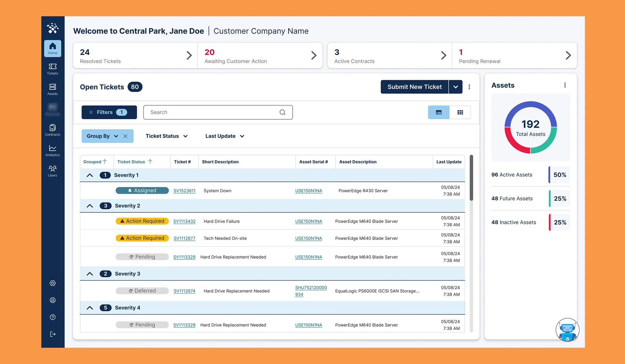This screenshot has width=625, height=364.
Task: Open ticket link SV1523611
Action: pos(184,191)
